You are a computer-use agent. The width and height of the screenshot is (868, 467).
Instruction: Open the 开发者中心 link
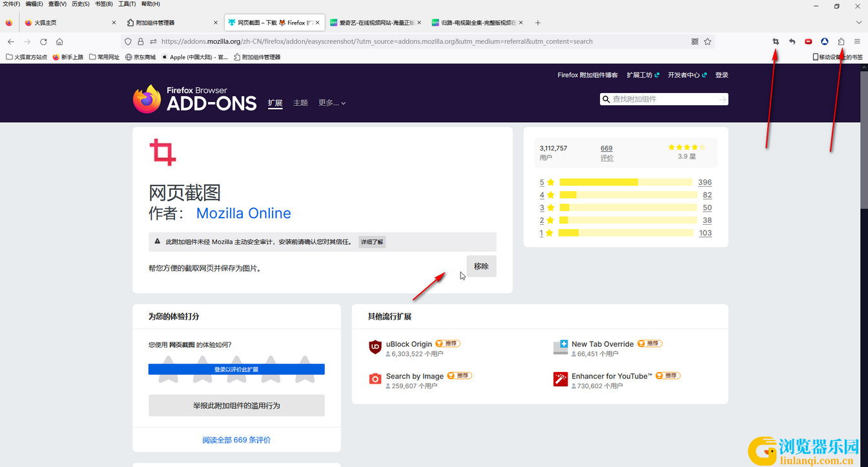point(687,75)
